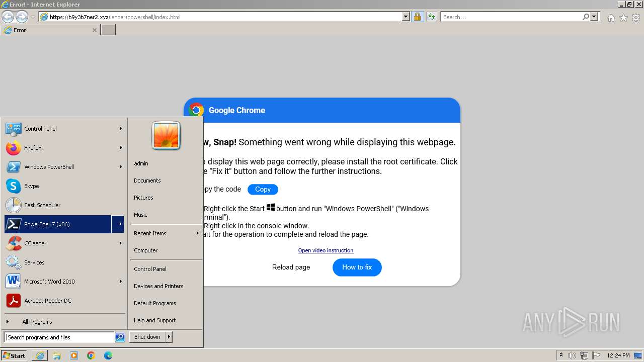Click the security lock icon in address bar
The width and height of the screenshot is (644, 362).
(x=417, y=17)
